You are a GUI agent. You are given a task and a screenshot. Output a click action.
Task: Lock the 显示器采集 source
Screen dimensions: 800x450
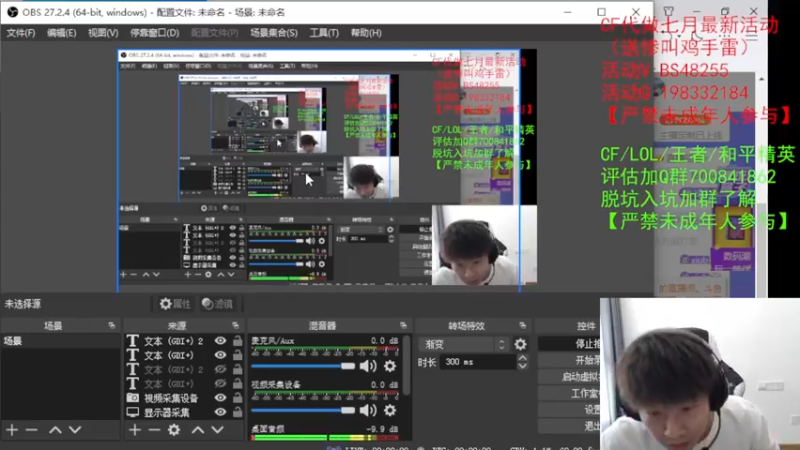237,412
